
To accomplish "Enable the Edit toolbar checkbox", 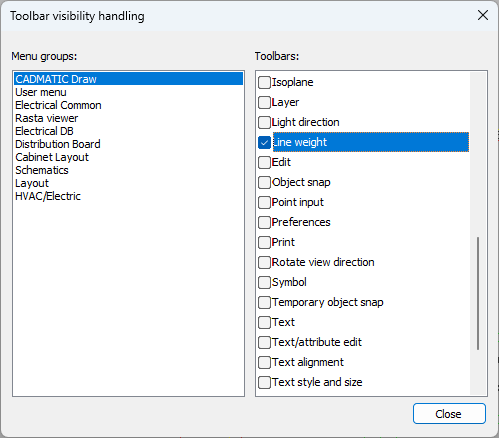I will 264,162.
